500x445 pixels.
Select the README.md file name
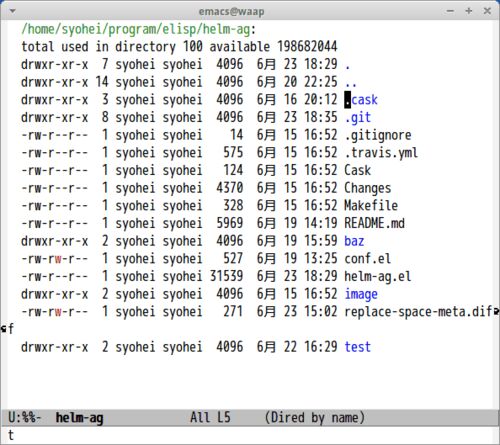tap(374, 223)
